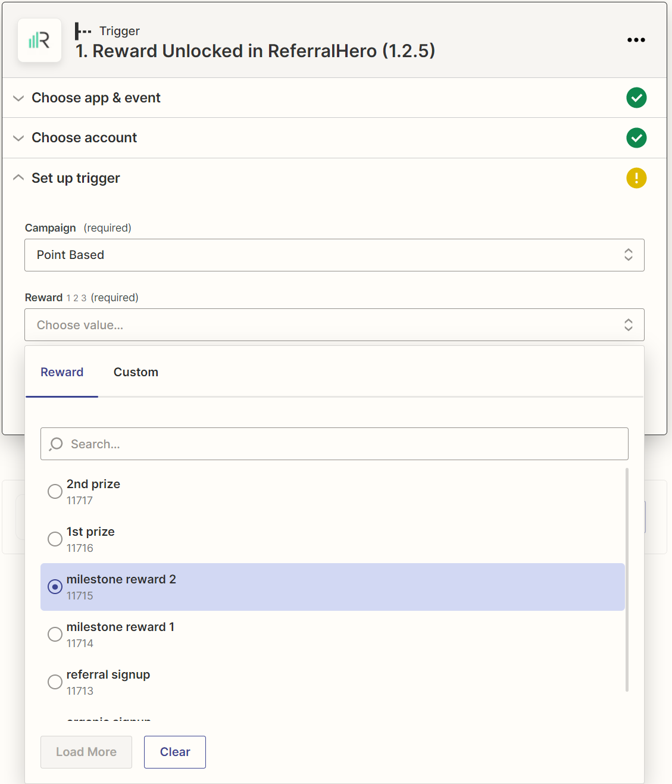Screen dimensions: 672x784
Task: Select the referral signup reward option
Action: [55, 682]
